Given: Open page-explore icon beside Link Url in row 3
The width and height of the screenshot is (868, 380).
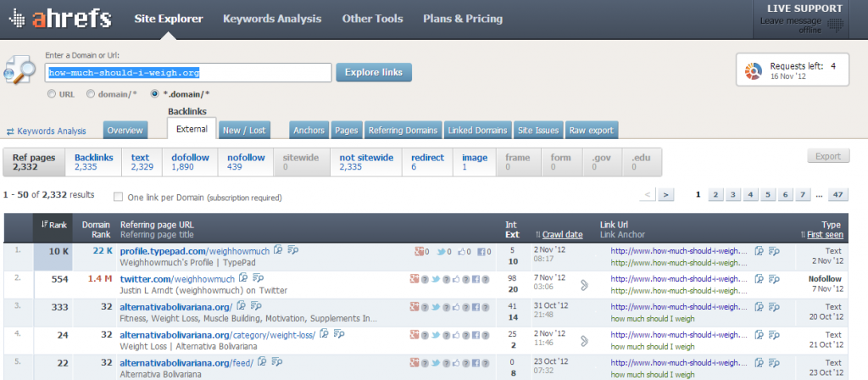Looking at the screenshot, I should coord(759,305).
